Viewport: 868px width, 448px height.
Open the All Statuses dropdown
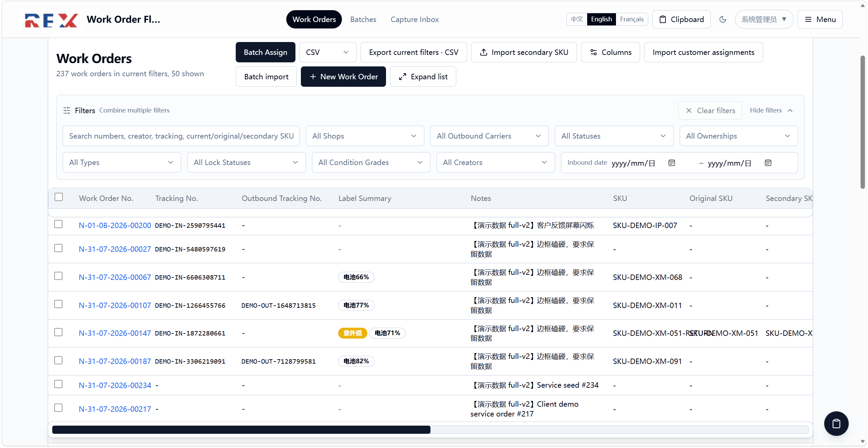(x=614, y=136)
